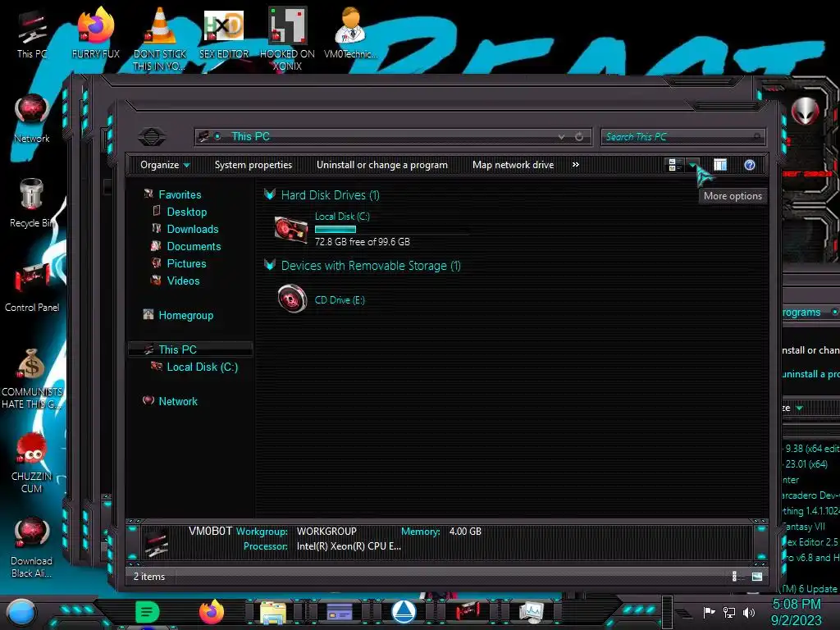This screenshot has height=630, width=840.
Task: Click the volume speaker tray icon
Action: [748, 612]
